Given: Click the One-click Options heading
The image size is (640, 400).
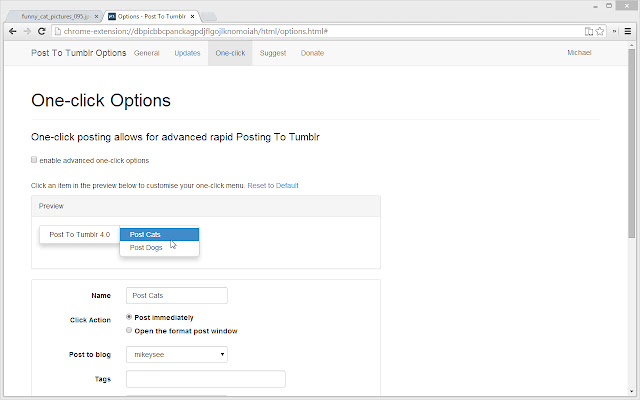Looking at the screenshot, I should click(101, 100).
